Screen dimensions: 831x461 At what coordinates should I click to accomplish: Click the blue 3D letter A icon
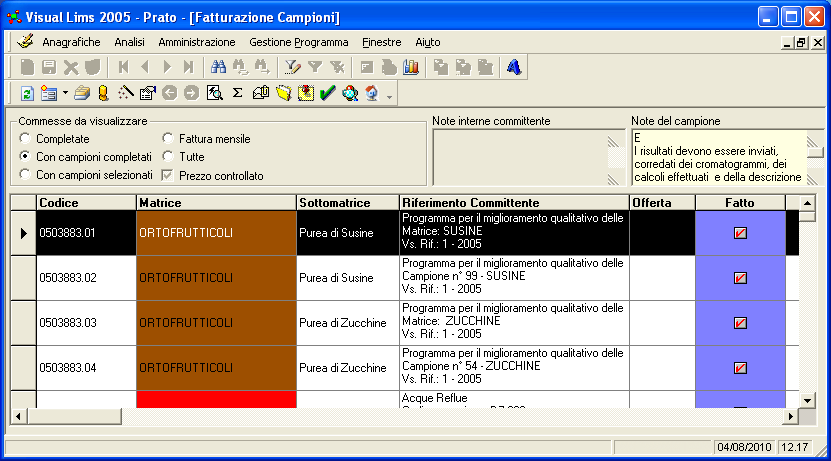tap(513, 67)
